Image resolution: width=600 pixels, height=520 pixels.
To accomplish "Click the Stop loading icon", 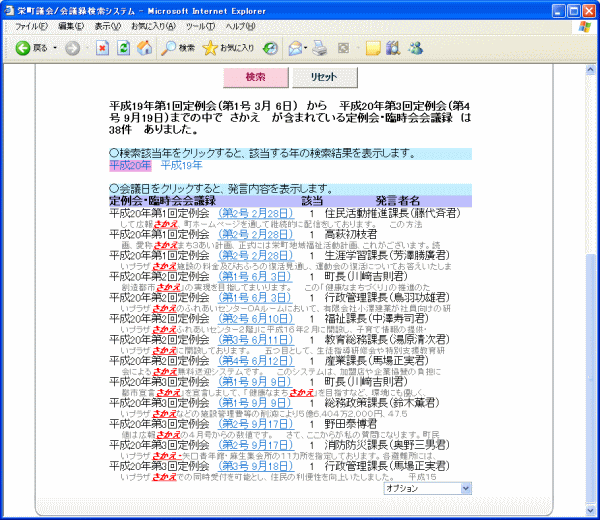I will coord(102,48).
